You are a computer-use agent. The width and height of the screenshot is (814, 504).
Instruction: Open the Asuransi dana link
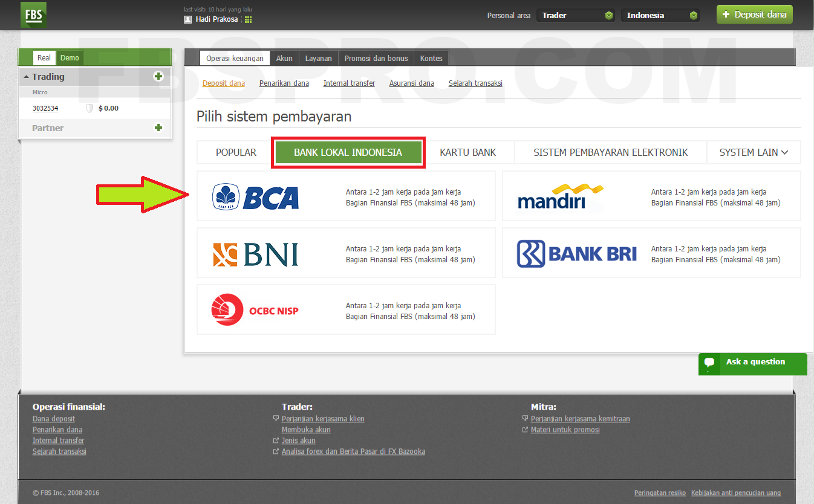pos(412,83)
